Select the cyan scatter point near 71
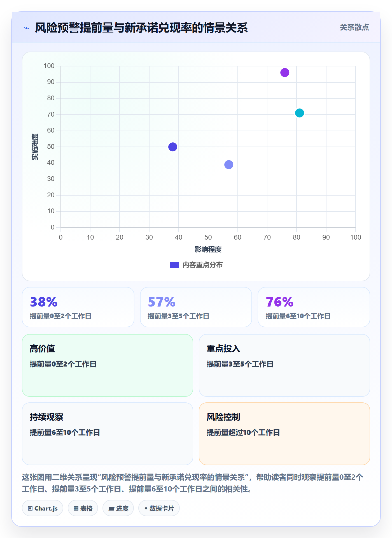Screen dimensions: 392x538 [300, 113]
